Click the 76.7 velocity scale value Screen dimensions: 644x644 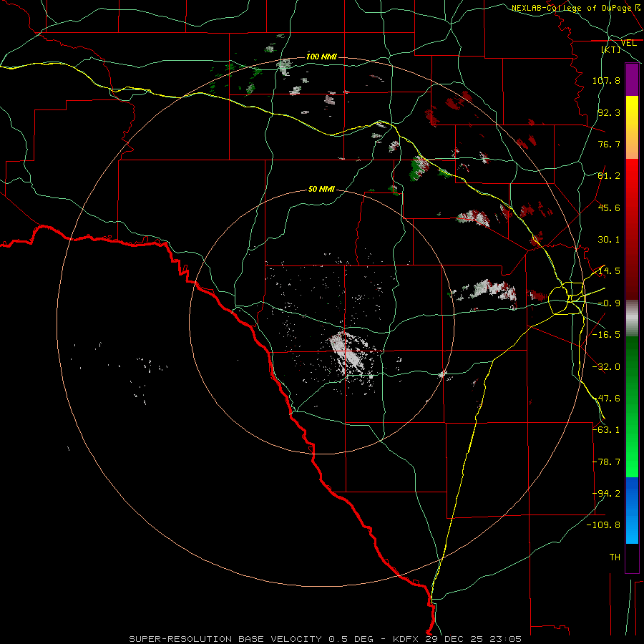[x=609, y=144]
